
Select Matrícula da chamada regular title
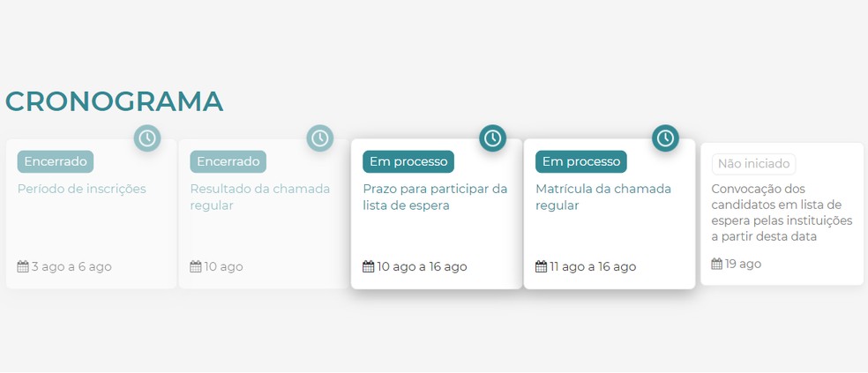tap(603, 197)
